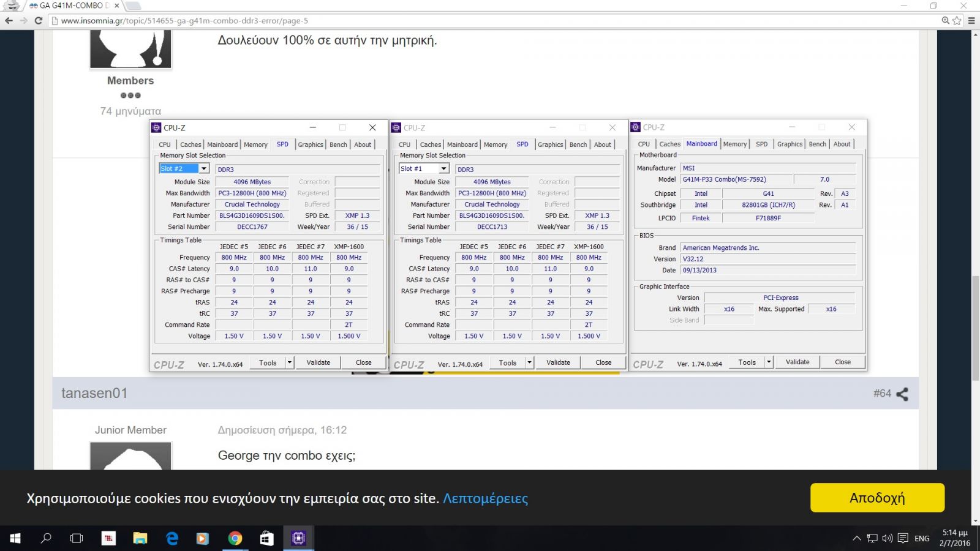The height and width of the screenshot is (551, 980).
Task: Open Windows Store from taskbar
Action: pyautogui.click(x=266, y=538)
